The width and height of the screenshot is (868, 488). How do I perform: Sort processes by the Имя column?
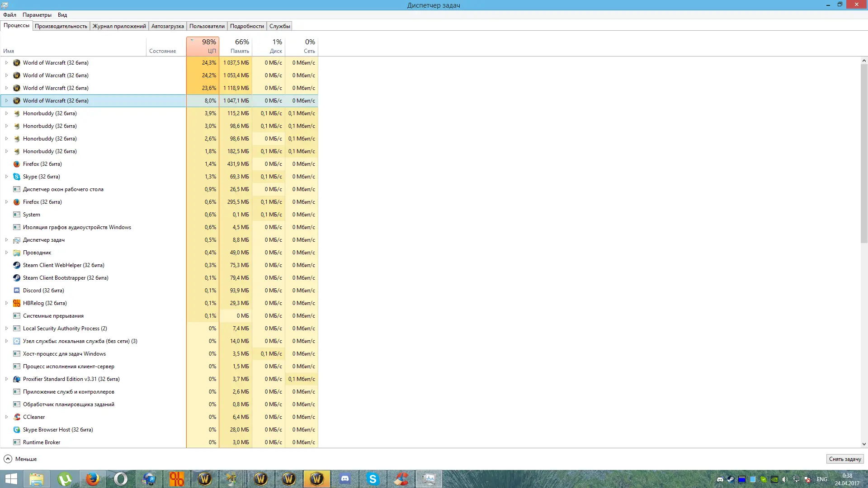pyautogui.click(x=73, y=47)
